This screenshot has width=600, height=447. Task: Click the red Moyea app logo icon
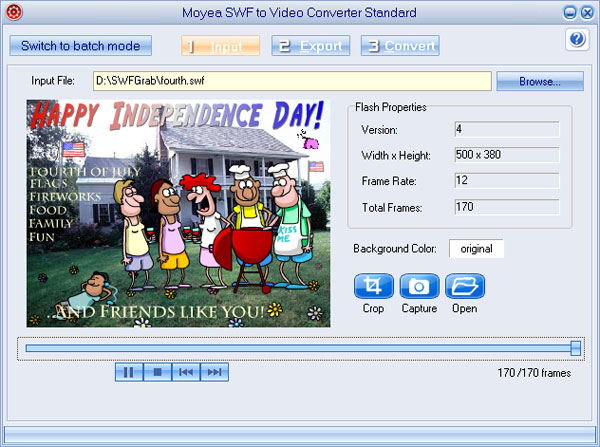(x=14, y=12)
